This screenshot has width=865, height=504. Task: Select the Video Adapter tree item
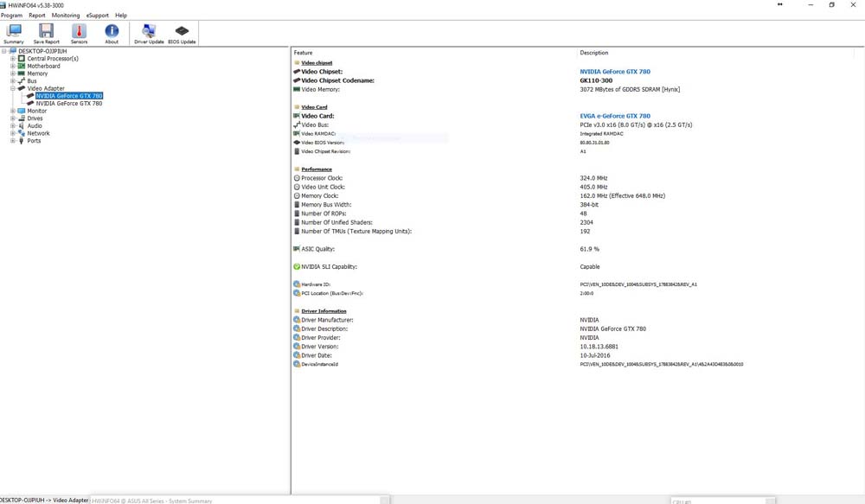tap(46, 88)
